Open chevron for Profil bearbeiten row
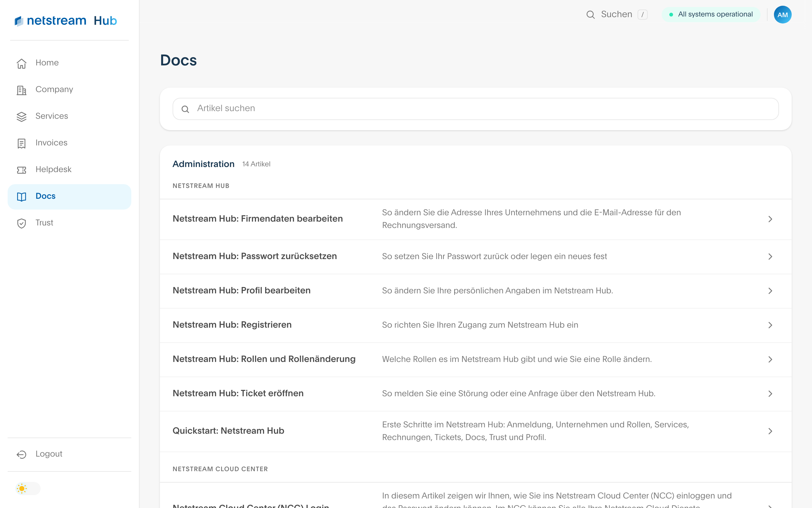 pyautogui.click(x=770, y=291)
